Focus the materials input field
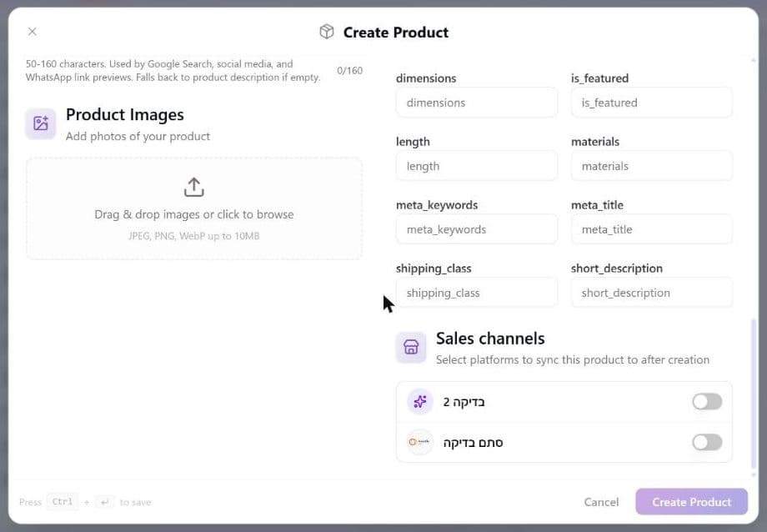Screen dimensions: 767x532 coord(652,166)
